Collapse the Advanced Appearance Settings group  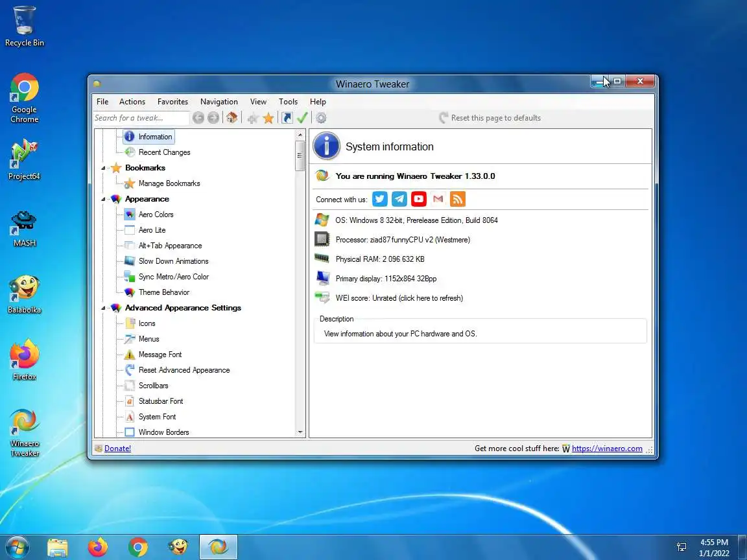point(103,308)
